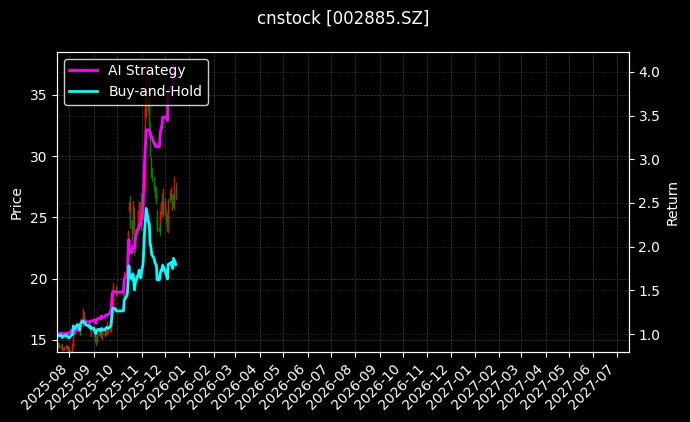Click the magenta AI Strategy legend line swatch
The height and width of the screenshot is (422, 690).
[x=84, y=69]
